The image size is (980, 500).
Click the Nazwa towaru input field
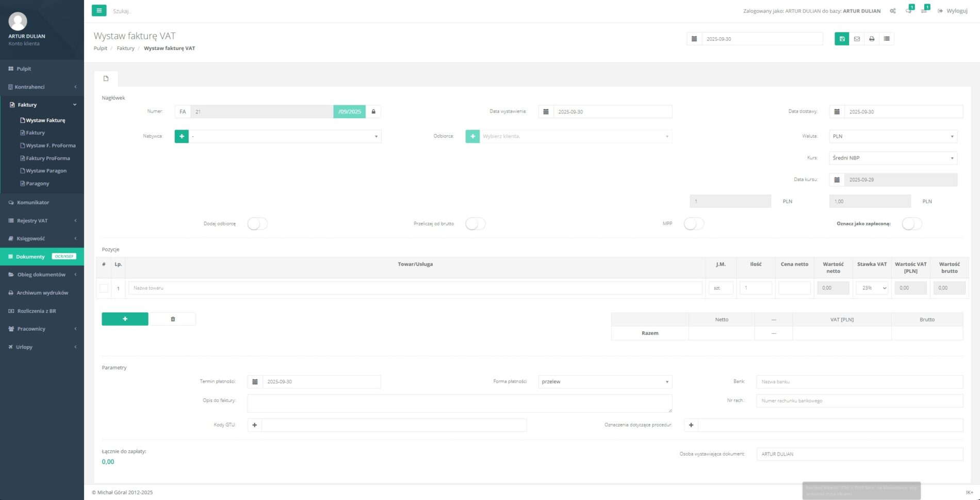415,288
